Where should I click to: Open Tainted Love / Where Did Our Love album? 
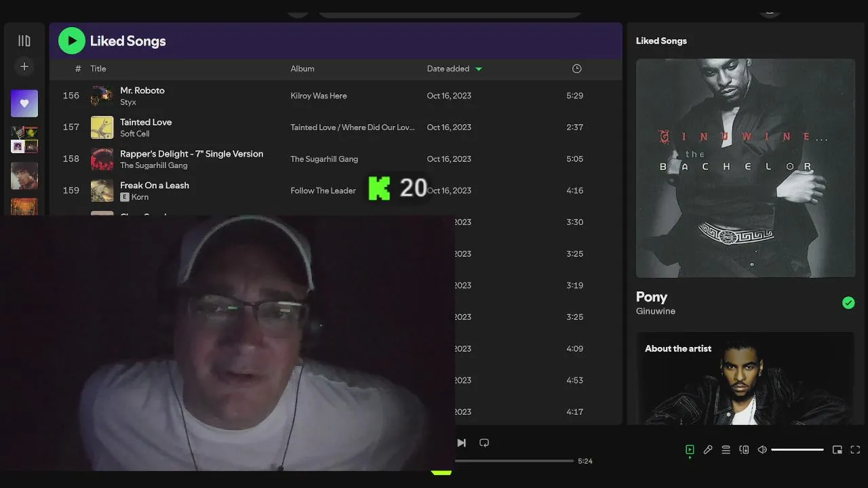point(353,127)
